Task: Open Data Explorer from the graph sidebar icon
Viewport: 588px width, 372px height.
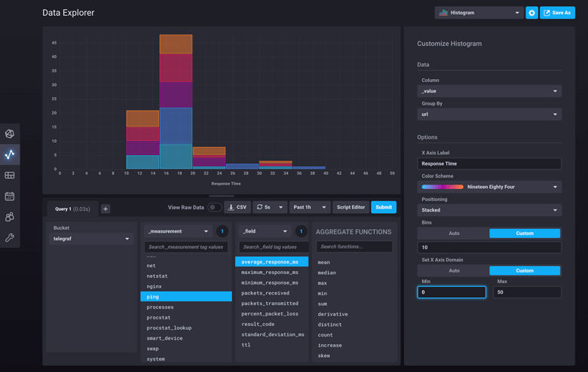Action: tap(10, 154)
